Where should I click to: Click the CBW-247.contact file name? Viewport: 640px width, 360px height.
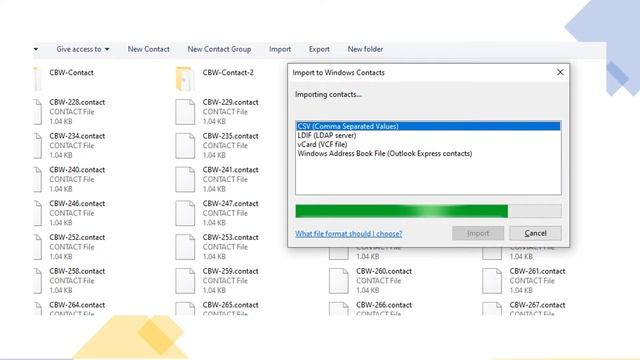(231, 203)
